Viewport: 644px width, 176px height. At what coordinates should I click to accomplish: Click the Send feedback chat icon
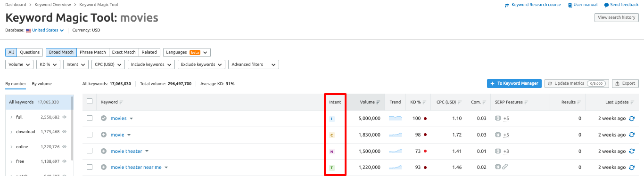(606, 5)
